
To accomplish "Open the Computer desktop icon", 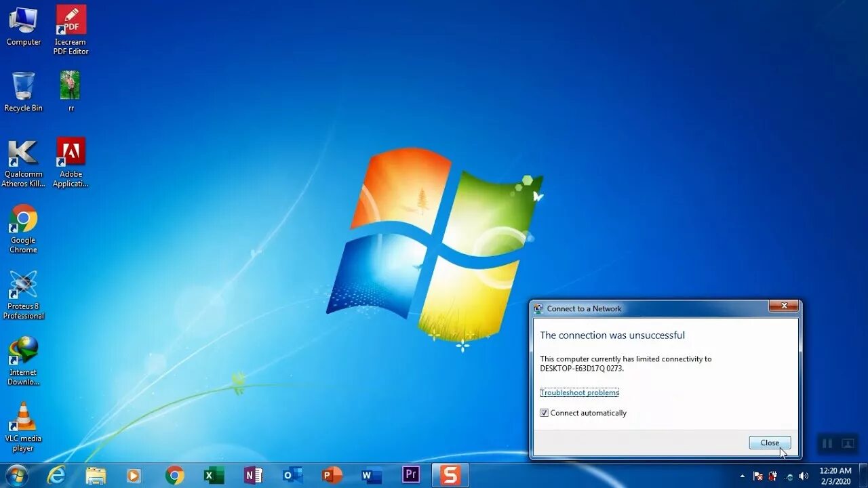I will 24,26.
